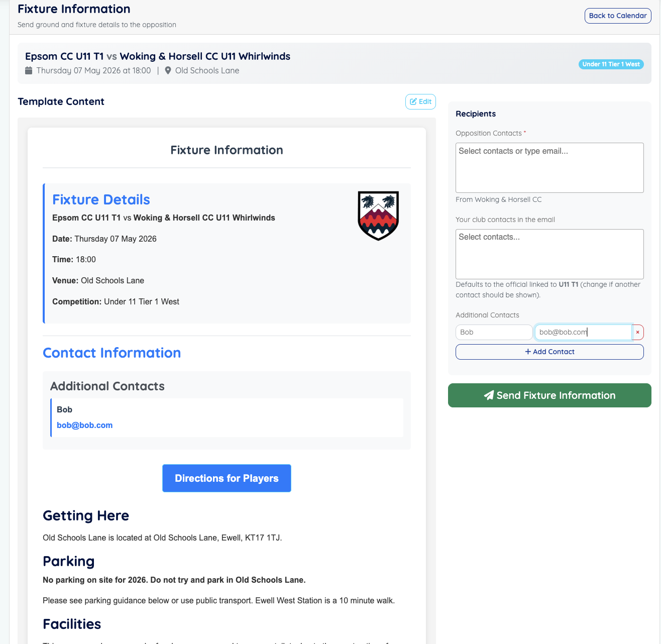Click the 'Date: Thursday 07 May 2026' line

point(104,239)
